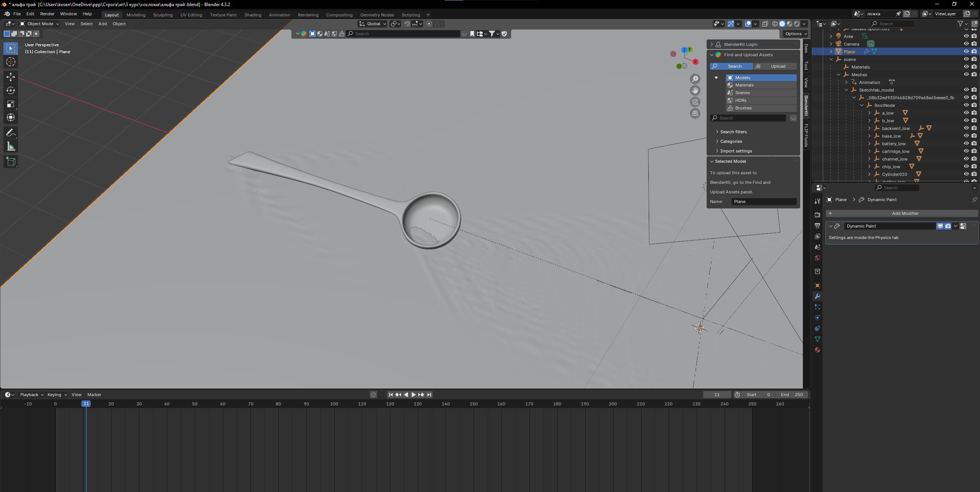The width and height of the screenshot is (980, 492).
Task: Switch to the Sculpting workspace tab
Action: [163, 15]
